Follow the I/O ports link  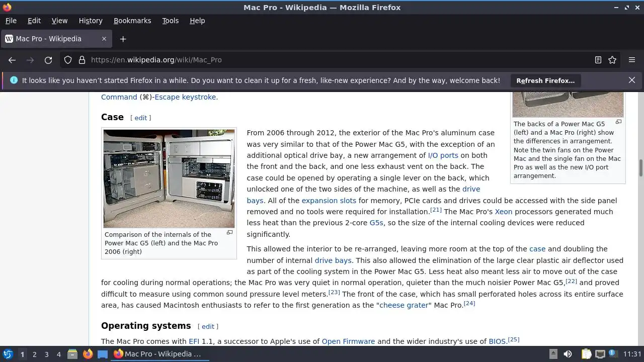tap(443, 155)
